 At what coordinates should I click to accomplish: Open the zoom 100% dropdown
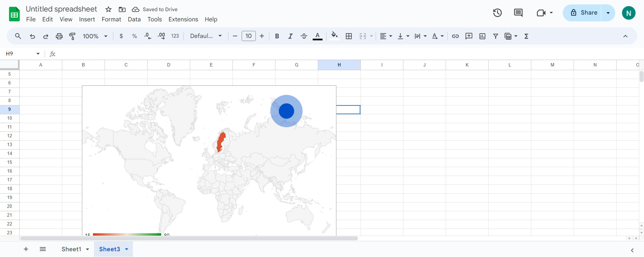click(x=95, y=36)
